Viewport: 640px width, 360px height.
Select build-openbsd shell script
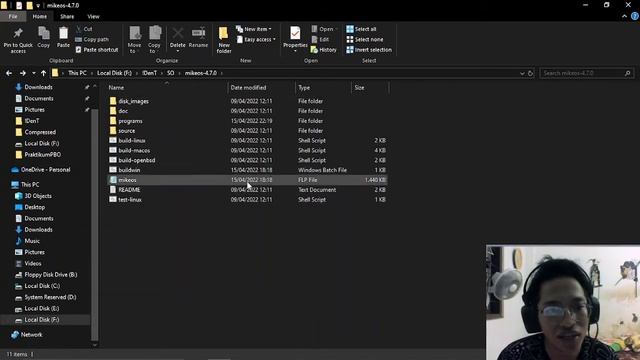point(247,160)
